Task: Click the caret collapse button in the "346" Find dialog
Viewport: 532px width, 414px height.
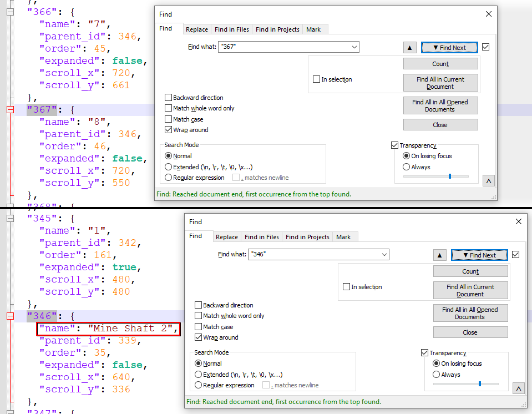Action: [518, 388]
